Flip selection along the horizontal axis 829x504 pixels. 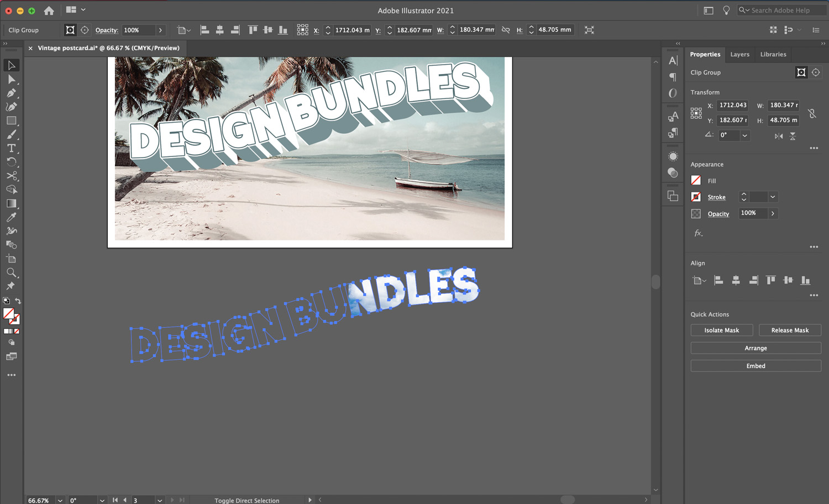pyautogui.click(x=779, y=136)
